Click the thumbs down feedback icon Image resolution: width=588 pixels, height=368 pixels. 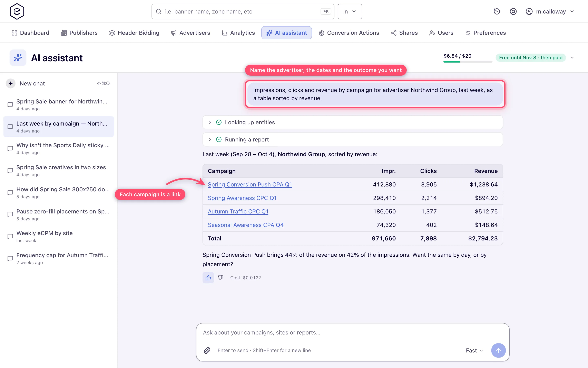[x=221, y=277]
